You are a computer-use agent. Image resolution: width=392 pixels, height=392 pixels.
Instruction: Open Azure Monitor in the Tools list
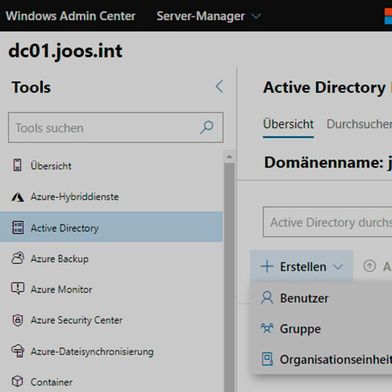111,289
